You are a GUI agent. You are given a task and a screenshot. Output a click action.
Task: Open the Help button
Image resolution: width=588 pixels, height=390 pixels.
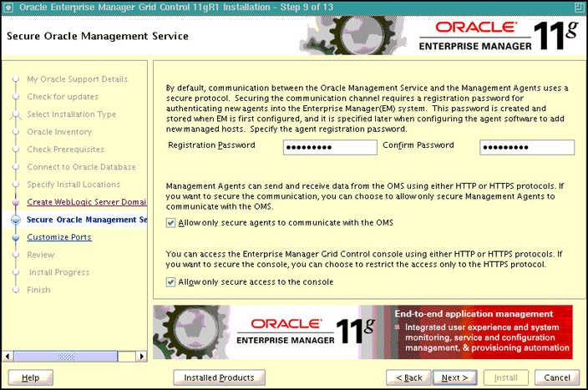(31, 377)
